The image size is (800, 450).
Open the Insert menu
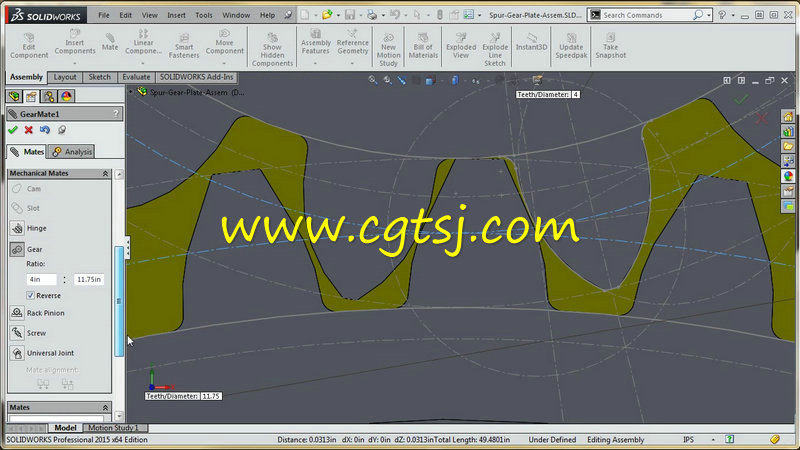tap(177, 15)
